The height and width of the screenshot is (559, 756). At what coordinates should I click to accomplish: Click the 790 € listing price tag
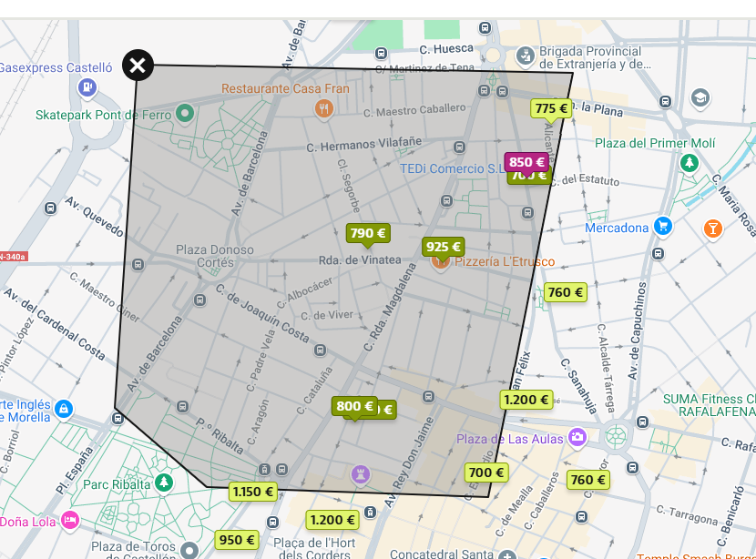coord(367,233)
